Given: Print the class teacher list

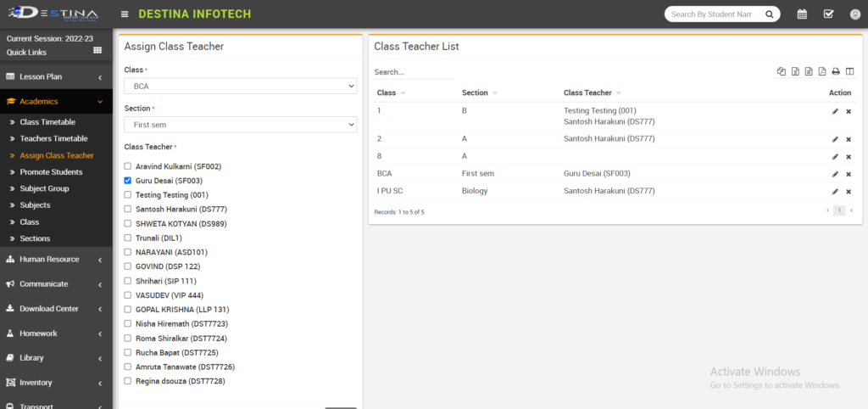Looking at the screenshot, I should [x=835, y=71].
